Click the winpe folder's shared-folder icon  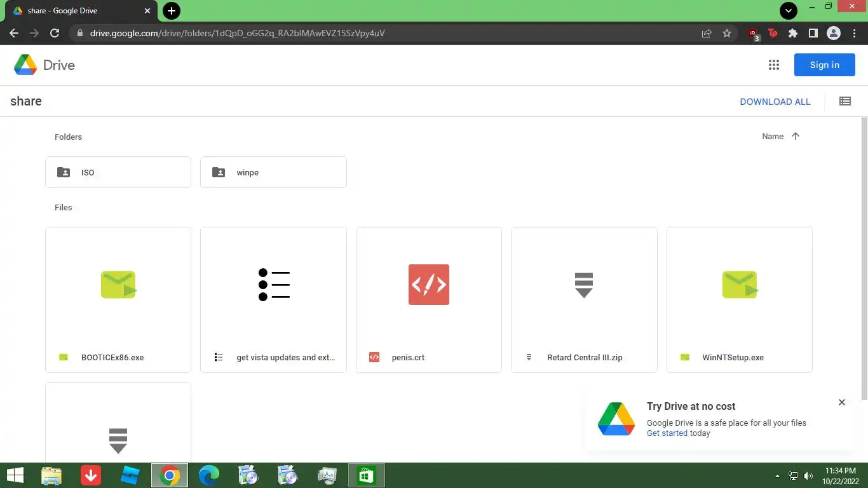pos(219,172)
